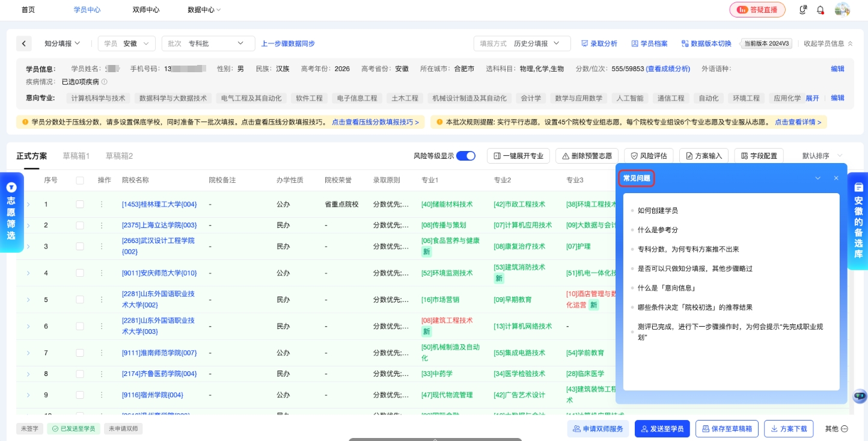Click the bottom horizontal scrollbar
Viewport: 868px width, 441px height.
pyautogui.click(x=434, y=439)
